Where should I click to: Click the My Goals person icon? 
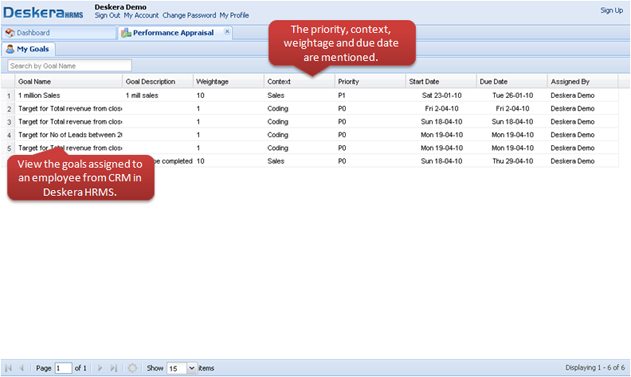pyautogui.click(x=10, y=49)
